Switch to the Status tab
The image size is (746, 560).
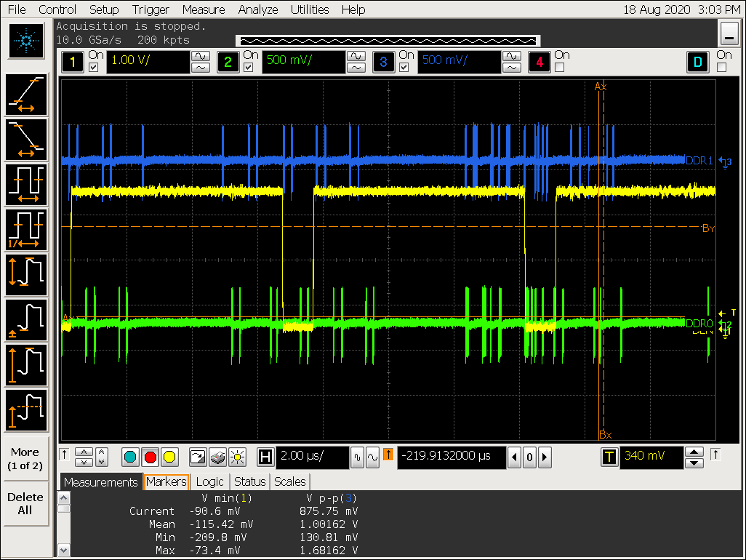tap(250, 482)
